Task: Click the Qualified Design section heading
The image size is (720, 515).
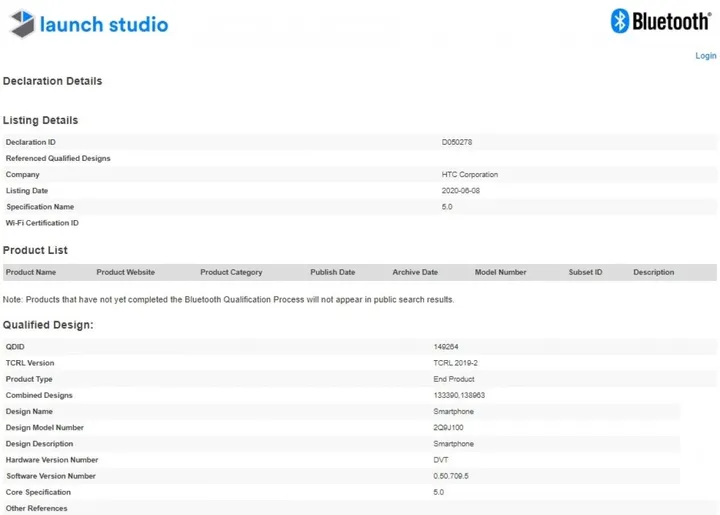Action: coord(48,325)
